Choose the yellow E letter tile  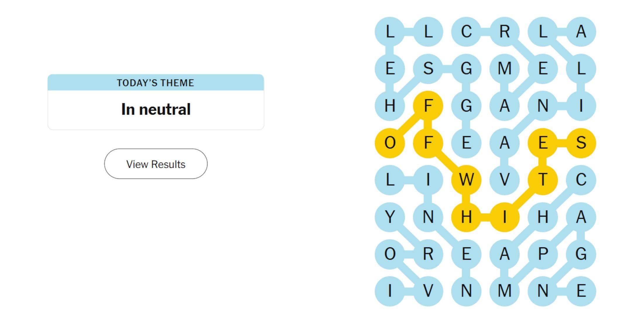point(542,143)
